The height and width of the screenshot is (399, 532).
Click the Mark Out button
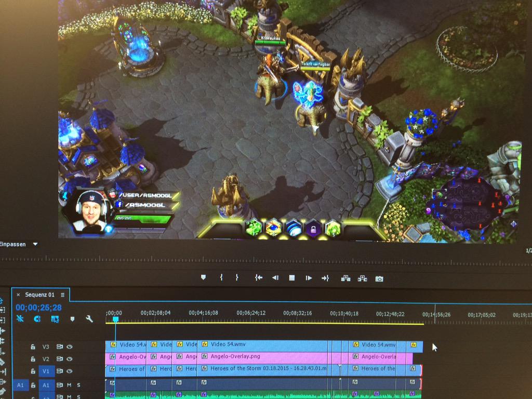237,277
